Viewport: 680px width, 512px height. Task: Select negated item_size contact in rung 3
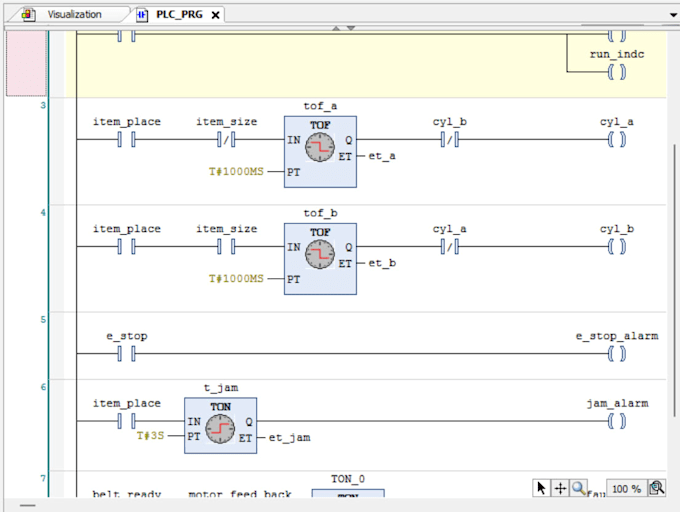click(x=226, y=140)
